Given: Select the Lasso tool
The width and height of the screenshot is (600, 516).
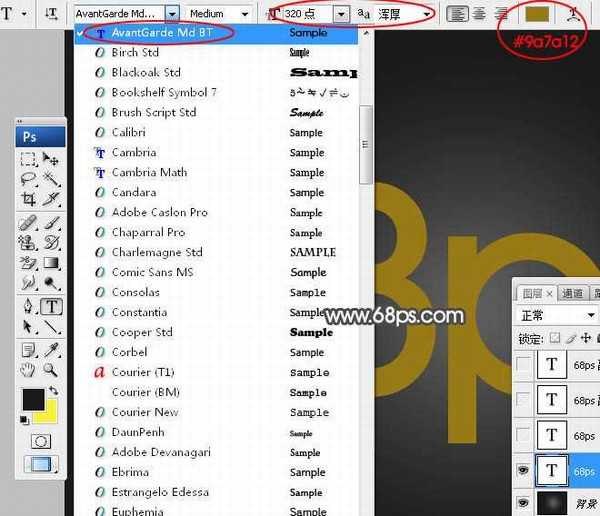Looking at the screenshot, I should [x=29, y=179].
